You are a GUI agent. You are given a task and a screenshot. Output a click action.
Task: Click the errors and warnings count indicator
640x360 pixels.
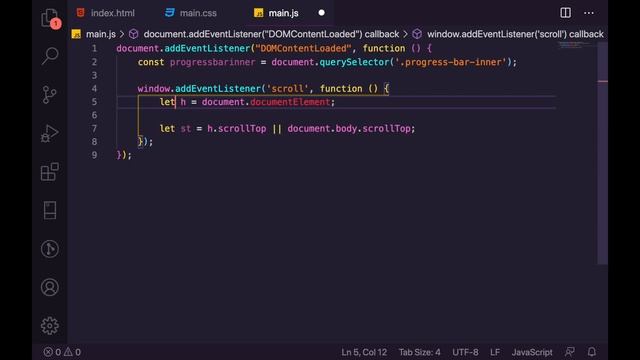(62, 352)
